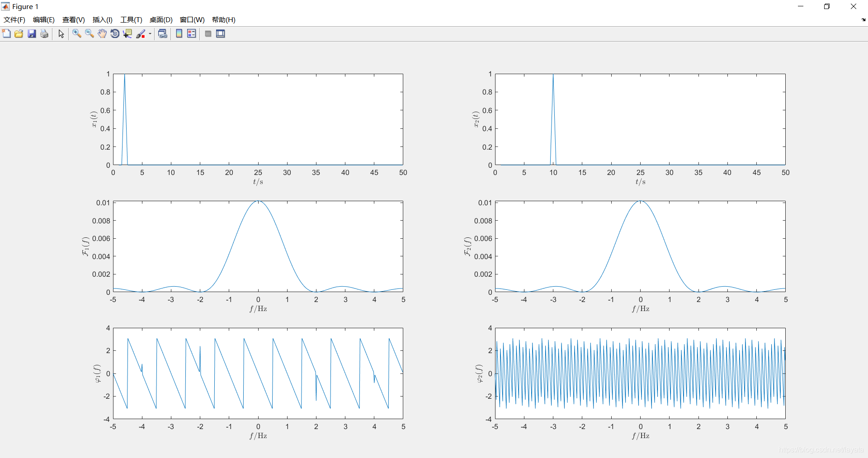Close the Figure 1 window
Image resolution: width=868 pixels, height=458 pixels.
click(x=854, y=6)
